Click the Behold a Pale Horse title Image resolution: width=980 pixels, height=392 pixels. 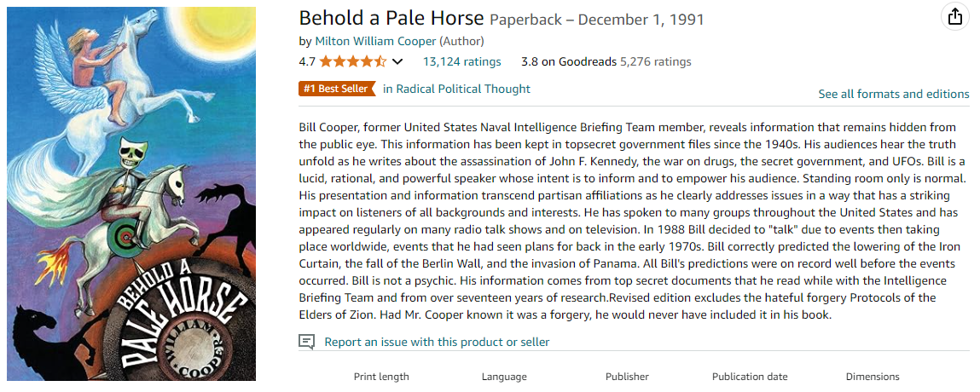pos(391,19)
